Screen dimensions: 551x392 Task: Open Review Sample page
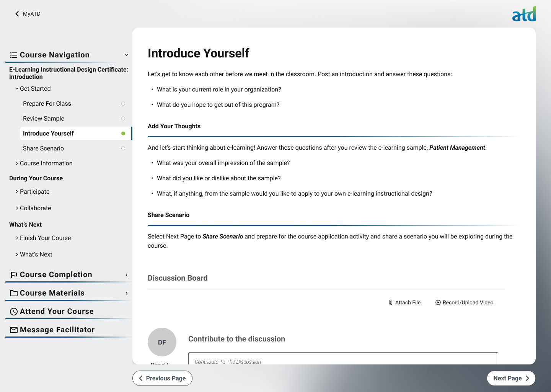coord(44,119)
